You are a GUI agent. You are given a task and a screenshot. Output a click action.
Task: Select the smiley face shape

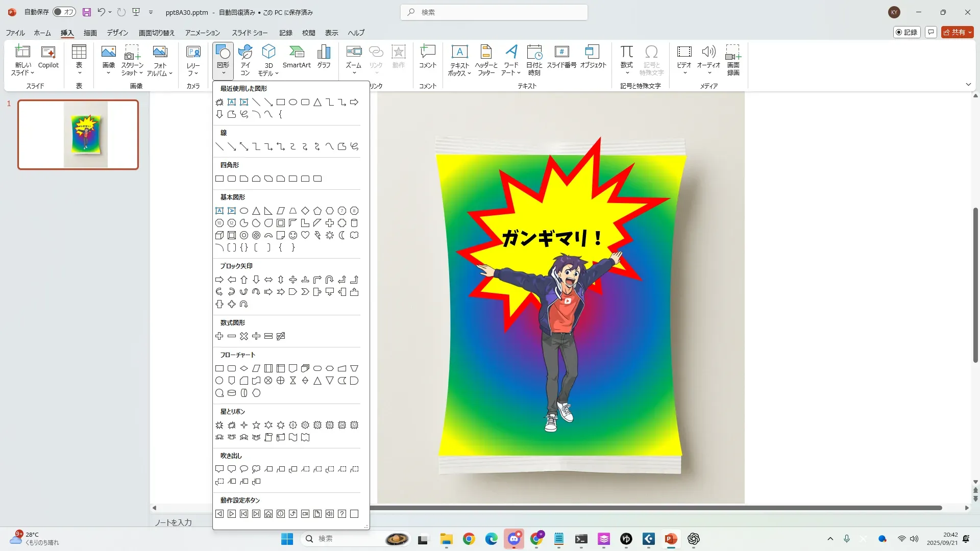pos(293,235)
